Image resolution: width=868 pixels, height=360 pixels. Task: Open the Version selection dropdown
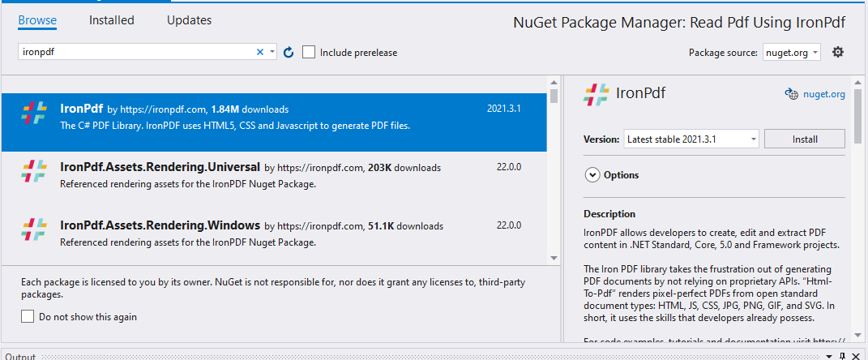click(691, 139)
